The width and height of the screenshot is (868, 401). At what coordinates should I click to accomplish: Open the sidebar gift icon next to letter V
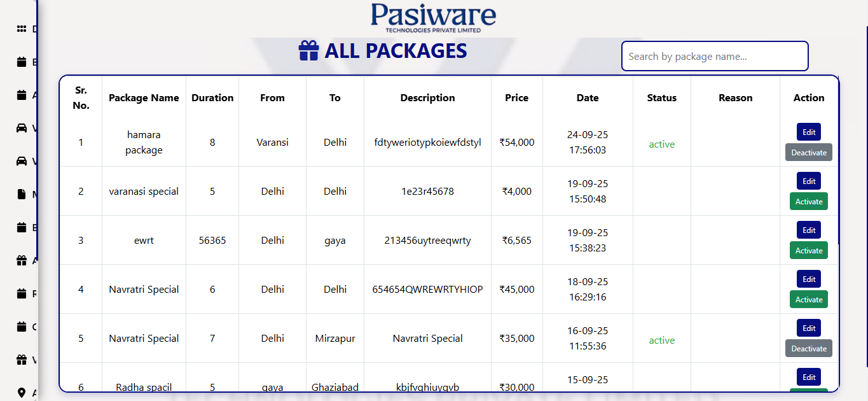[x=22, y=360]
